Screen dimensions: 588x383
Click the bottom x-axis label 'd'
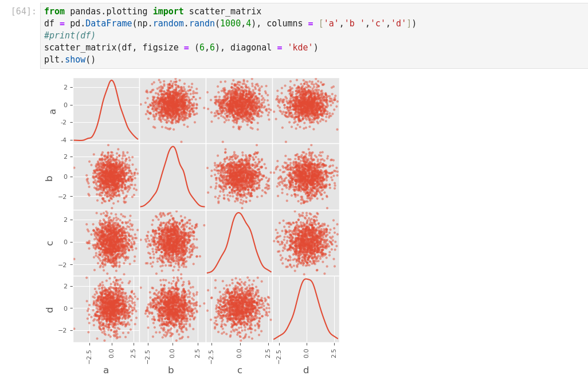click(305, 370)
